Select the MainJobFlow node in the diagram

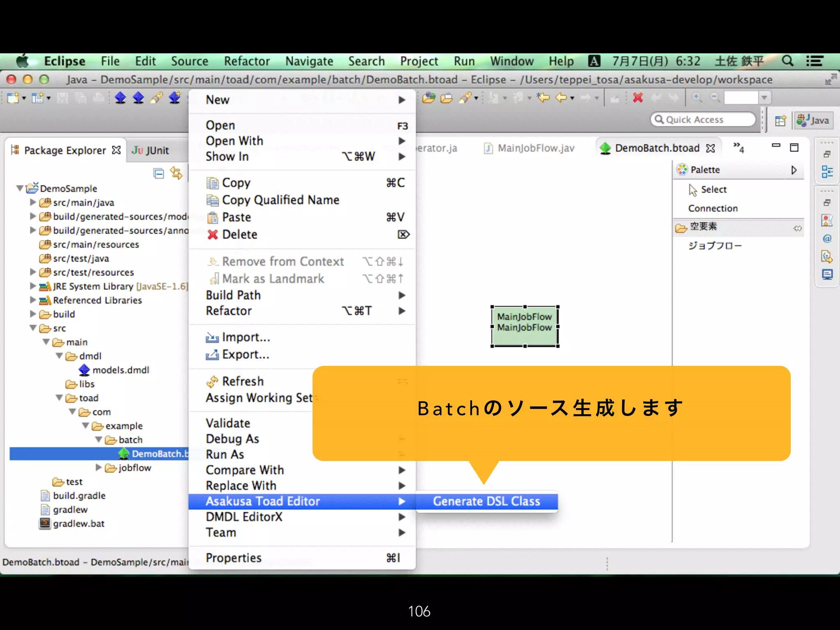(525, 326)
